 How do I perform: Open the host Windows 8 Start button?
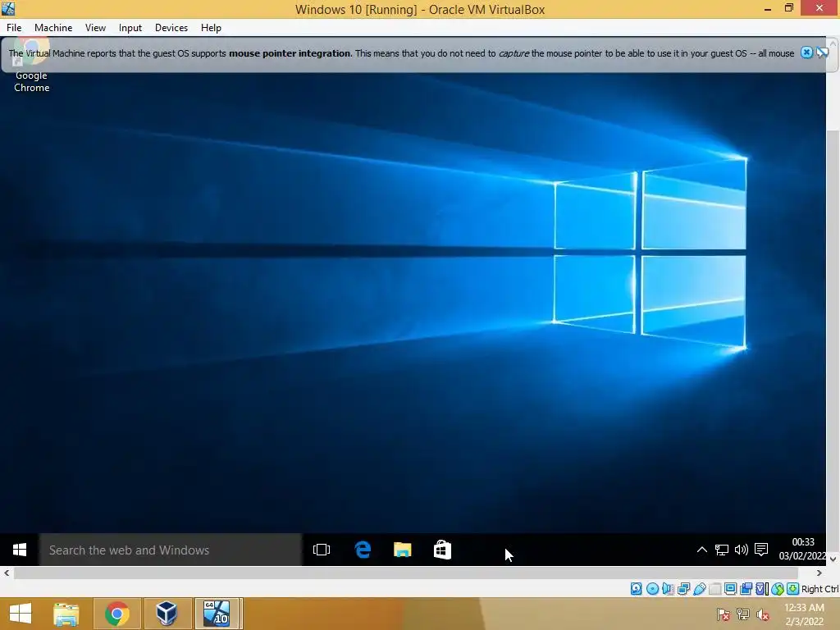click(21, 614)
